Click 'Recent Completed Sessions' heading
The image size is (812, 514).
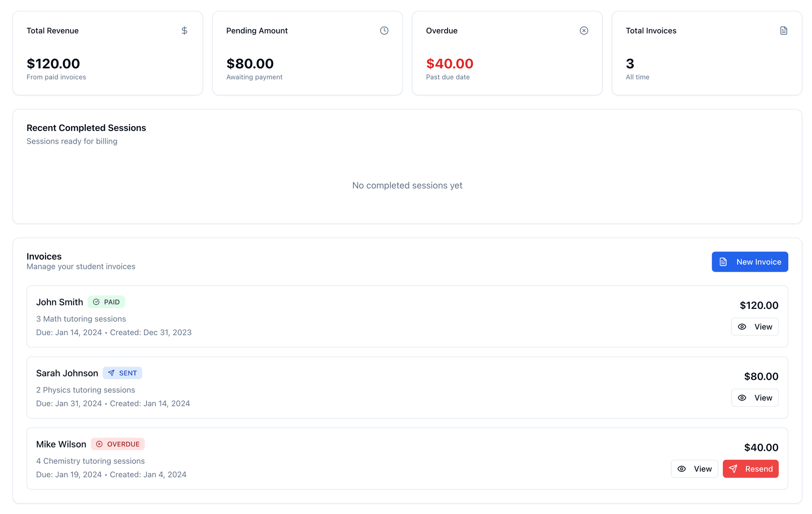86,128
